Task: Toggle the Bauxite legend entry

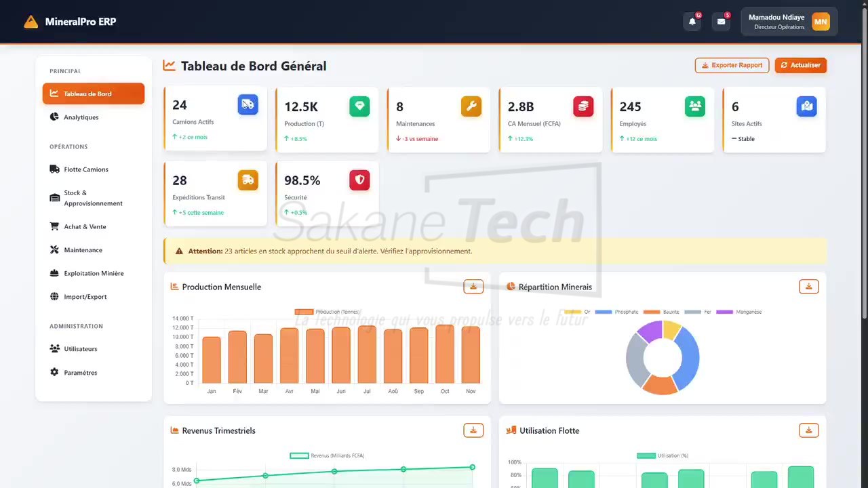Action: tap(661, 312)
